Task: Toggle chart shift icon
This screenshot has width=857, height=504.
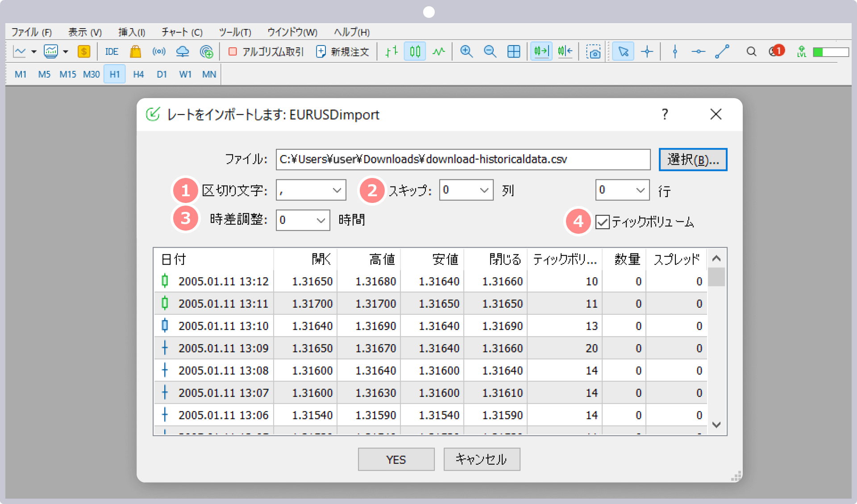Action: click(565, 52)
